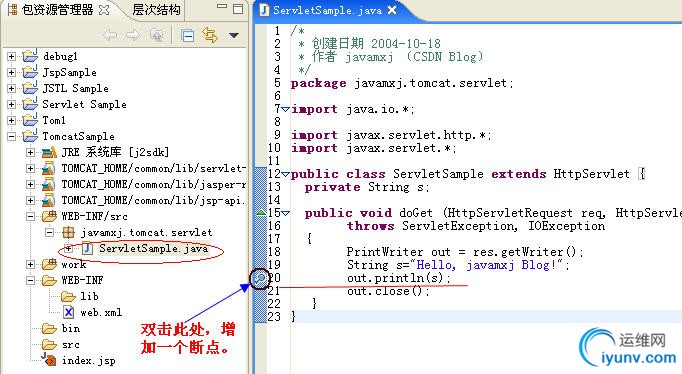Click the 'out.close();' code line
This screenshot has width=682, height=374.
[388, 291]
